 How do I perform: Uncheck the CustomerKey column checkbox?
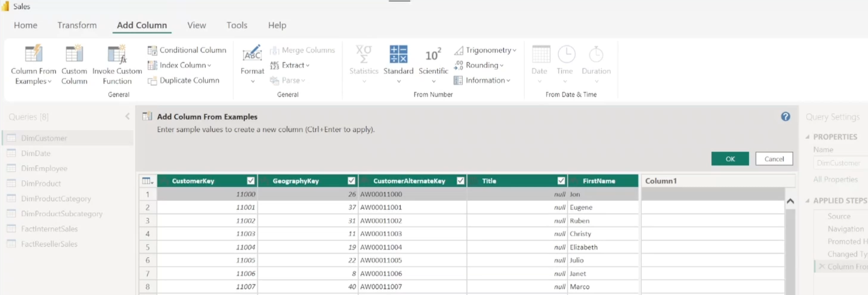coord(251,181)
